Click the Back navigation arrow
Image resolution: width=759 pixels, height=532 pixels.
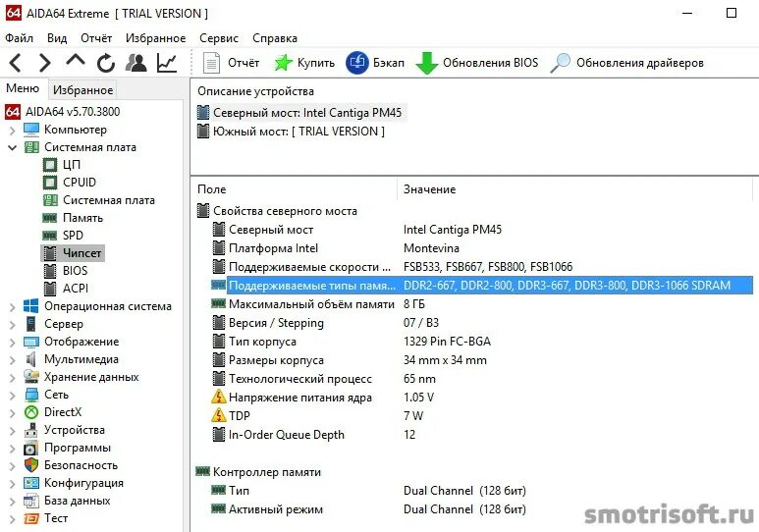click(x=16, y=63)
